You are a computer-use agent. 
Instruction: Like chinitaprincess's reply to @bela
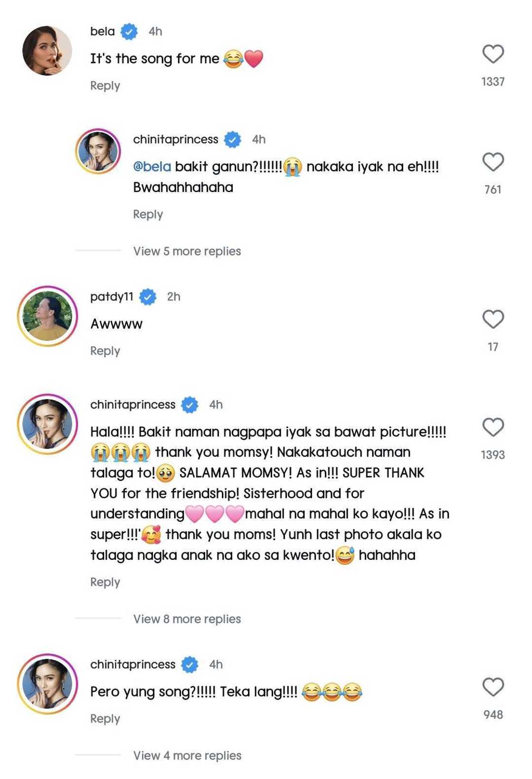tap(493, 162)
